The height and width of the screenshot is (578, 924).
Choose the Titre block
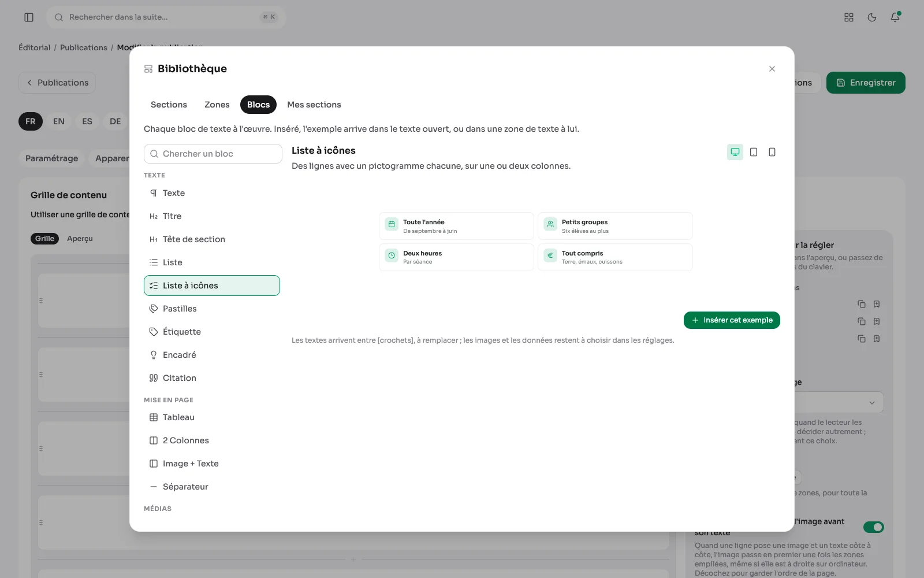point(212,216)
